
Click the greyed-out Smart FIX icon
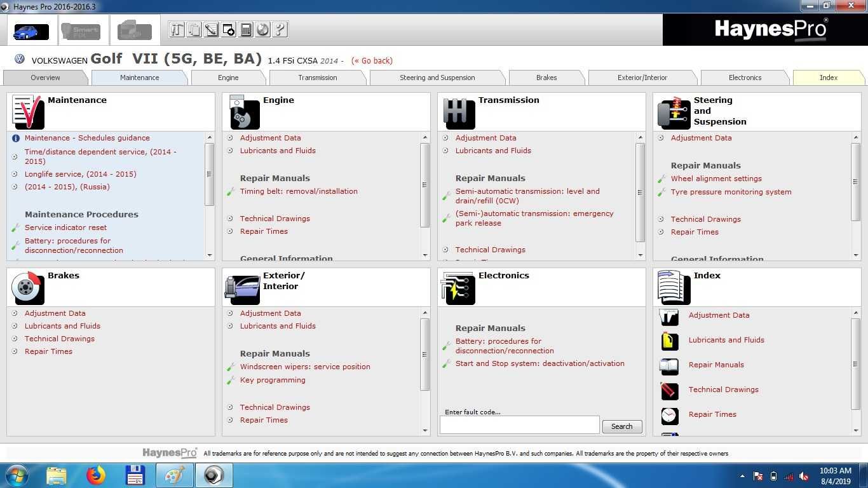[x=80, y=30]
